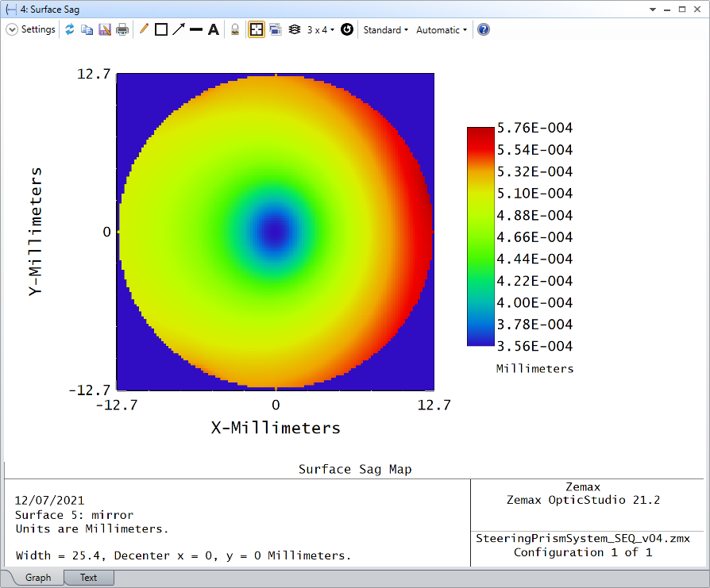Select the line drawing tool

pos(196,30)
